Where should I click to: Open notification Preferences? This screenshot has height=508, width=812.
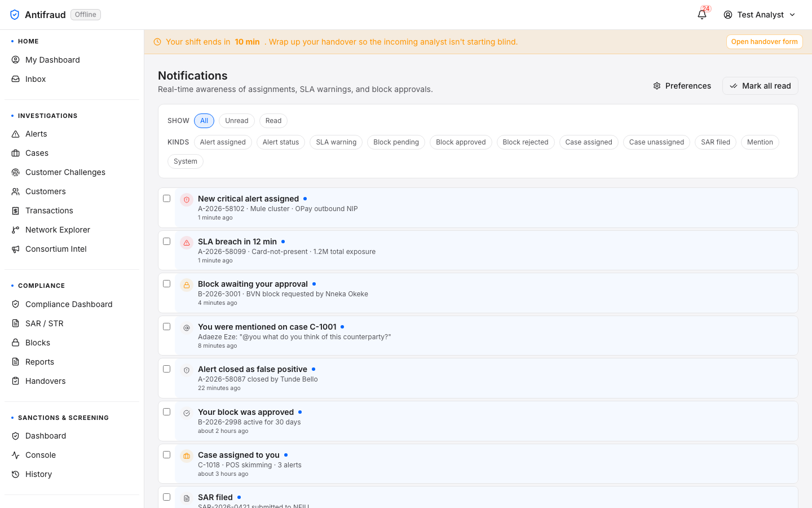(682, 86)
